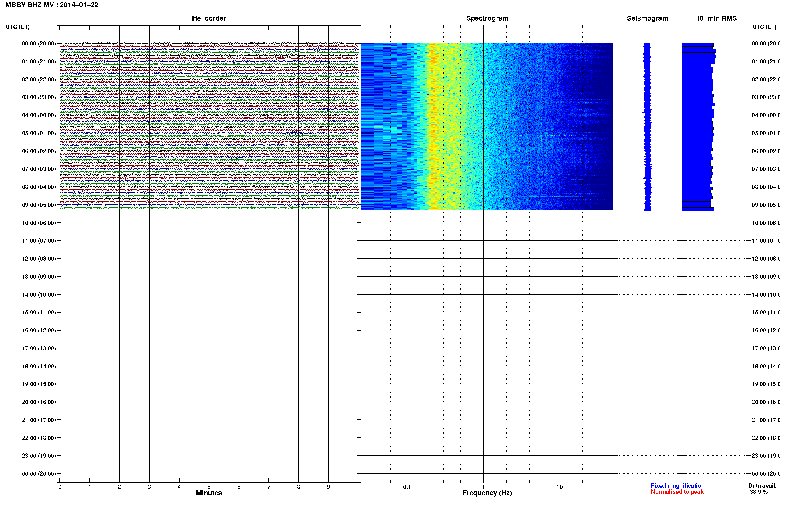Click the left '17:00 (13:00)' time label

pos(39,348)
